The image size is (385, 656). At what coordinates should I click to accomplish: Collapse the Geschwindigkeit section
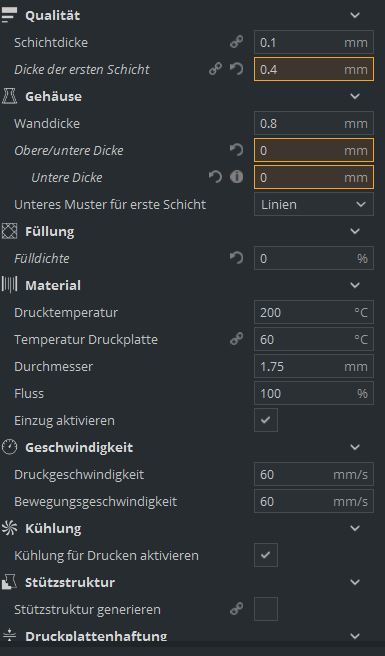click(355, 447)
